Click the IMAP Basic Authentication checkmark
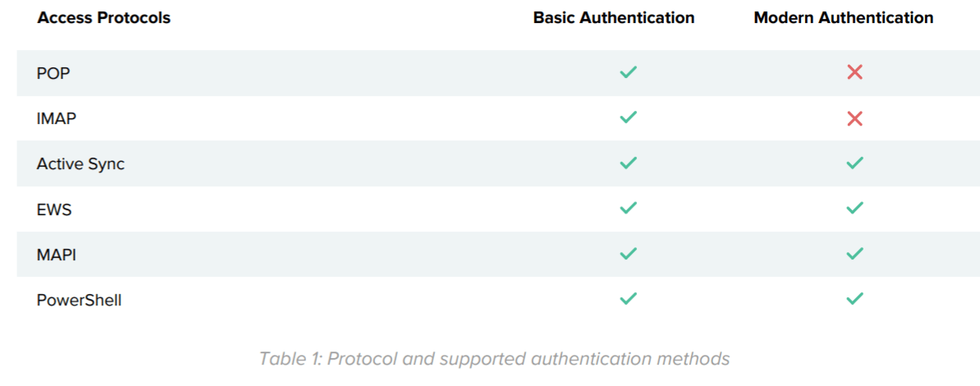The image size is (980, 386). click(x=628, y=118)
